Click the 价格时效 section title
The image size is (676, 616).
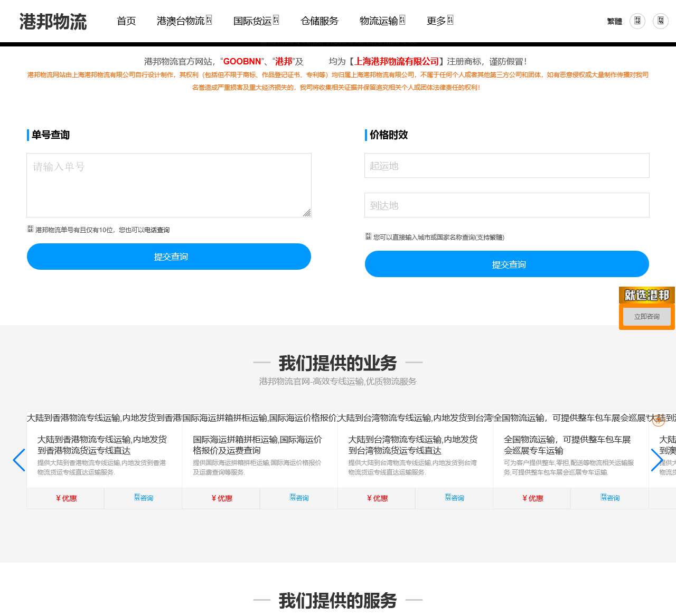coord(389,135)
